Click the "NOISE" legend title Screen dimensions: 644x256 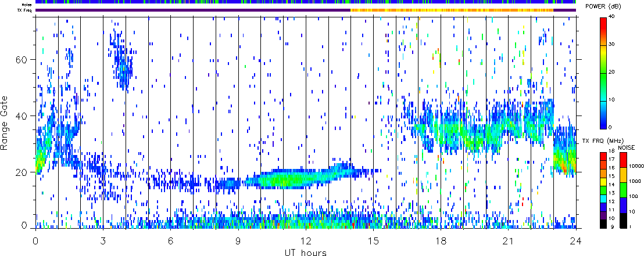tap(627, 147)
